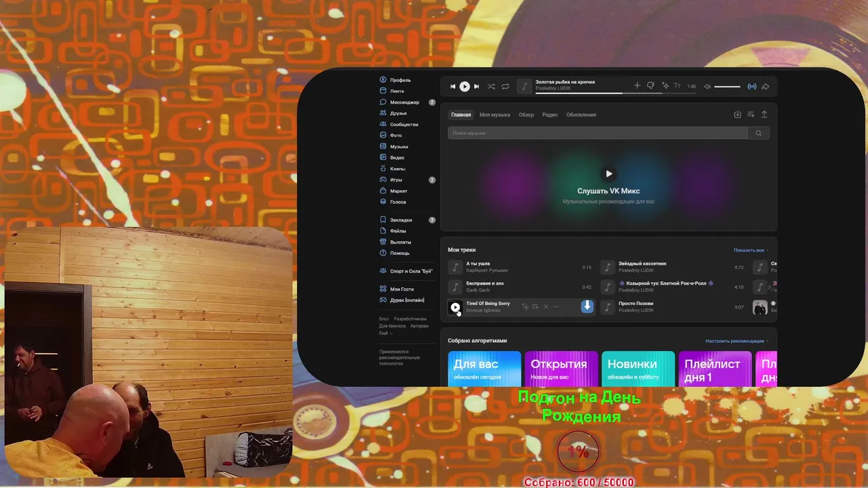The image size is (868, 488).
Task: Open Игры section
Action: point(396,180)
